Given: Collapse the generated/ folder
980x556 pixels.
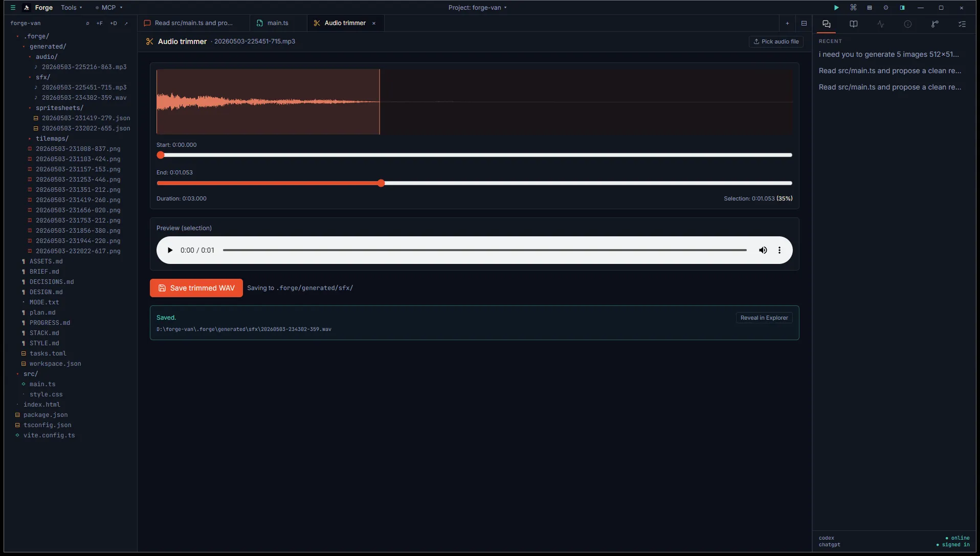Looking at the screenshot, I should (x=48, y=47).
